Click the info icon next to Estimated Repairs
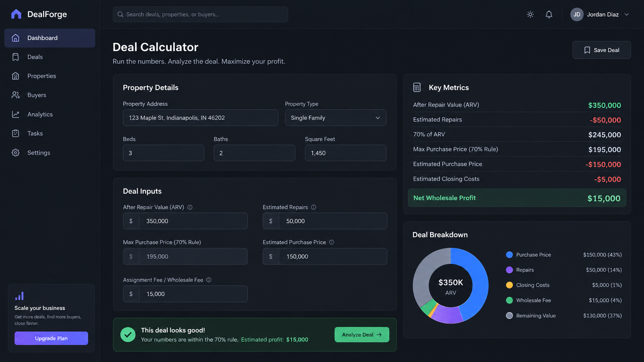Image resolution: width=644 pixels, height=362 pixels. point(314,207)
